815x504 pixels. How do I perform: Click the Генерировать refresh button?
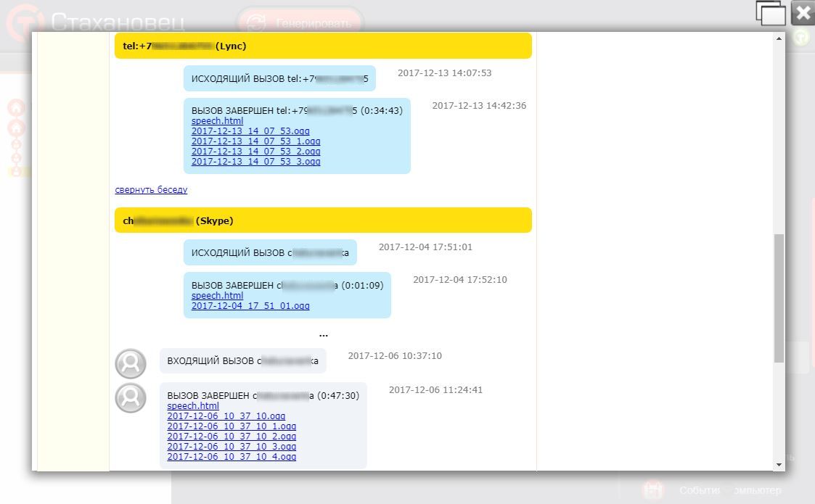point(300,22)
